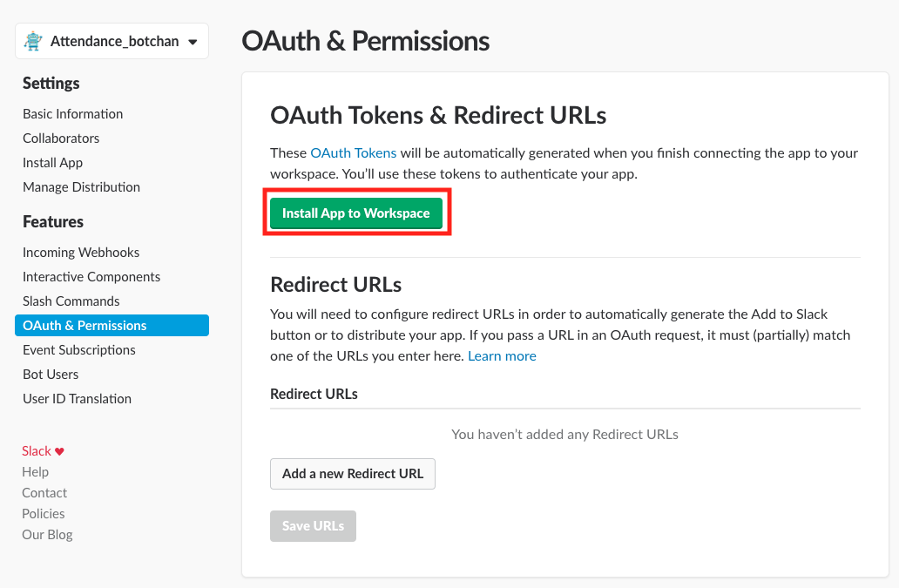Navigate to Interactive Components

pyautogui.click(x=91, y=277)
